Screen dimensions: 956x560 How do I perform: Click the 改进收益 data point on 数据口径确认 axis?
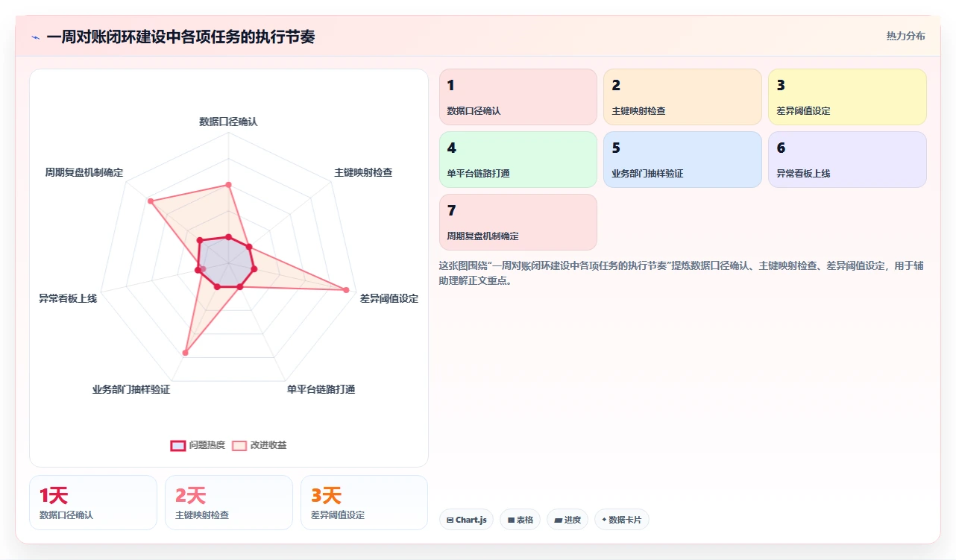click(x=228, y=184)
